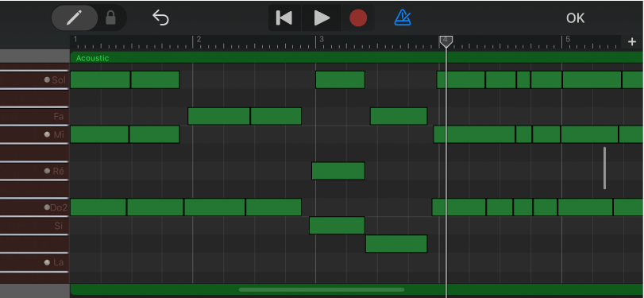Tap the lock icon next to pencil

[x=111, y=17]
